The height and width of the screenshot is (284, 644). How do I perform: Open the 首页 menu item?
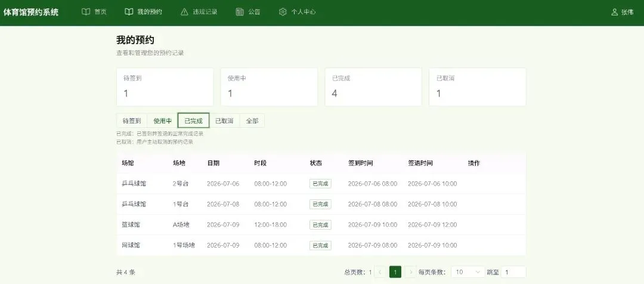(94, 12)
